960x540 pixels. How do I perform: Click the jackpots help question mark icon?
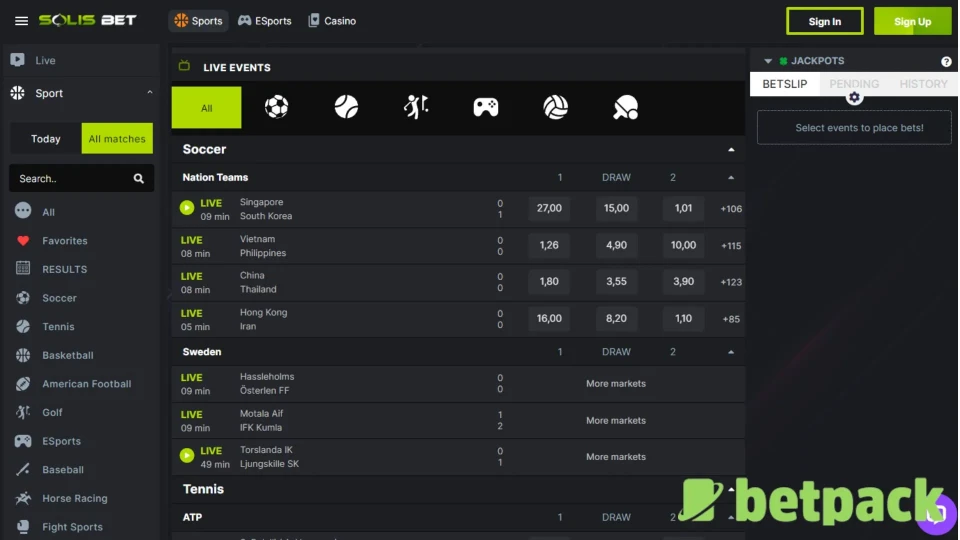click(946, 62)
